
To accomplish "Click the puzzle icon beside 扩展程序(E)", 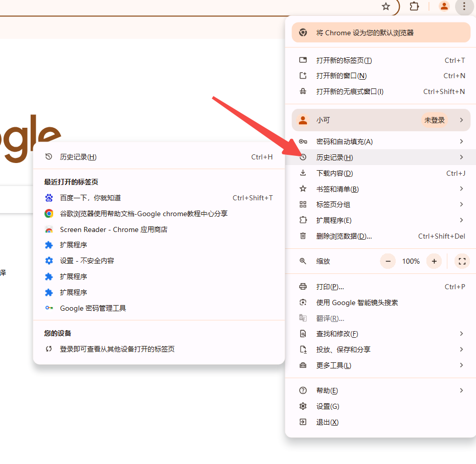I will (303, 220).
